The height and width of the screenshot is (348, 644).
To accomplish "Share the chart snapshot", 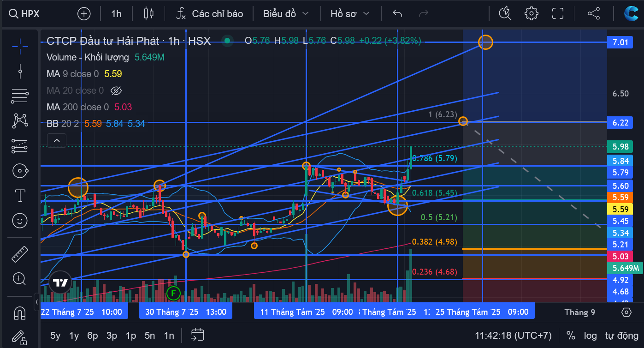I will (594, 13).
